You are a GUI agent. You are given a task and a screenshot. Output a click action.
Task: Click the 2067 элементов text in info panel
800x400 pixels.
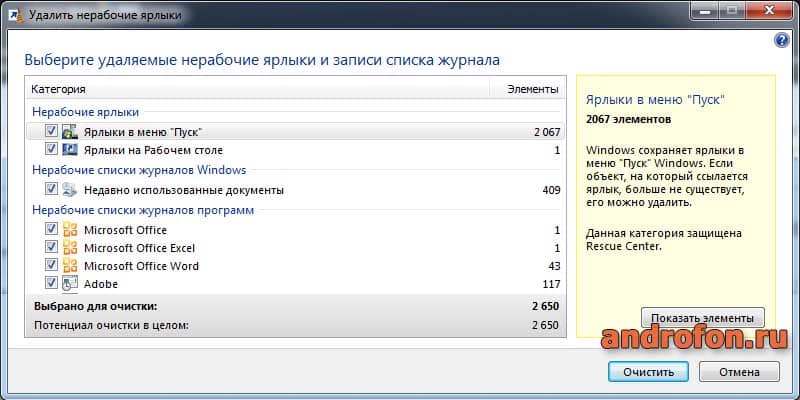(x=629, y=120)
